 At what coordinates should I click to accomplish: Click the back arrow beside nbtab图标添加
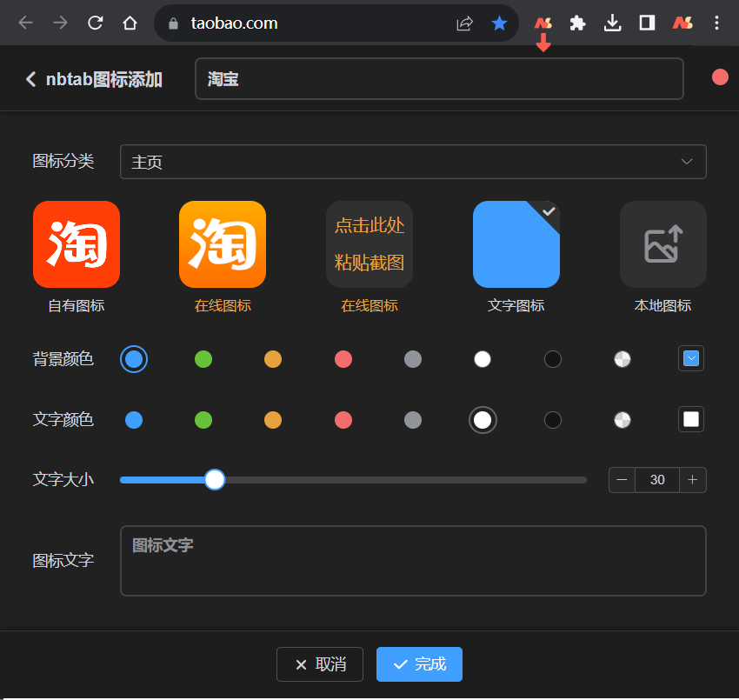(x=31, y=79)
